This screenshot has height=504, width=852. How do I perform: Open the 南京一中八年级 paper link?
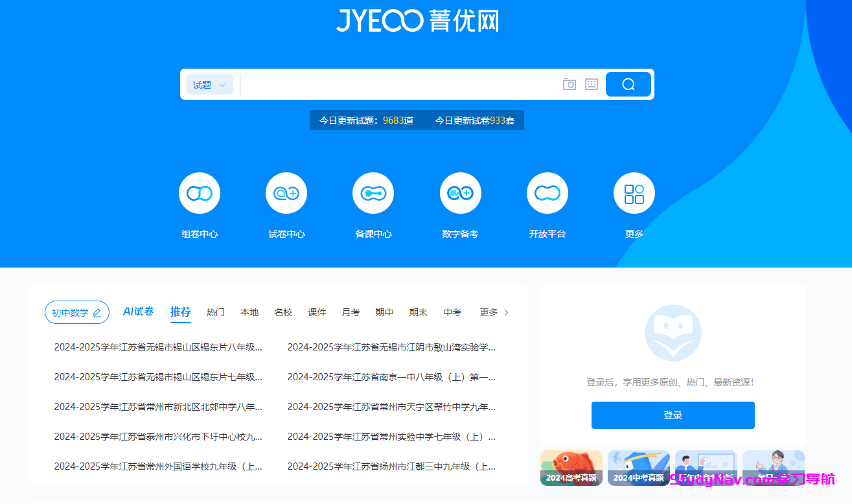pos(391,377)
